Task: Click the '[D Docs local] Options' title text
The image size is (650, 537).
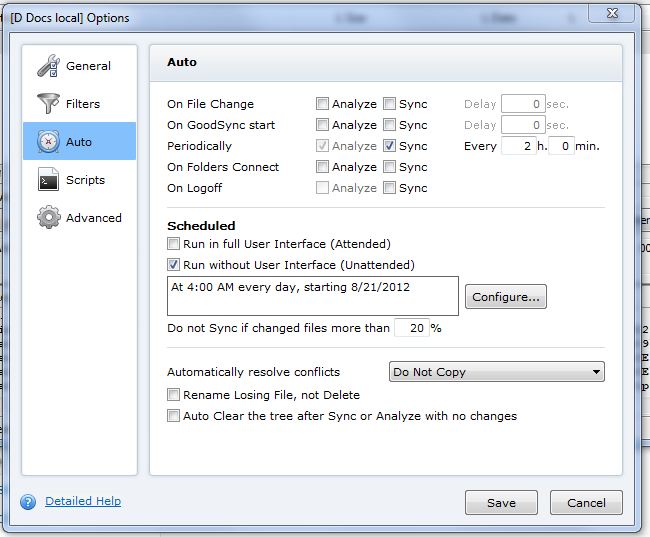Action: tap(70, 18)
